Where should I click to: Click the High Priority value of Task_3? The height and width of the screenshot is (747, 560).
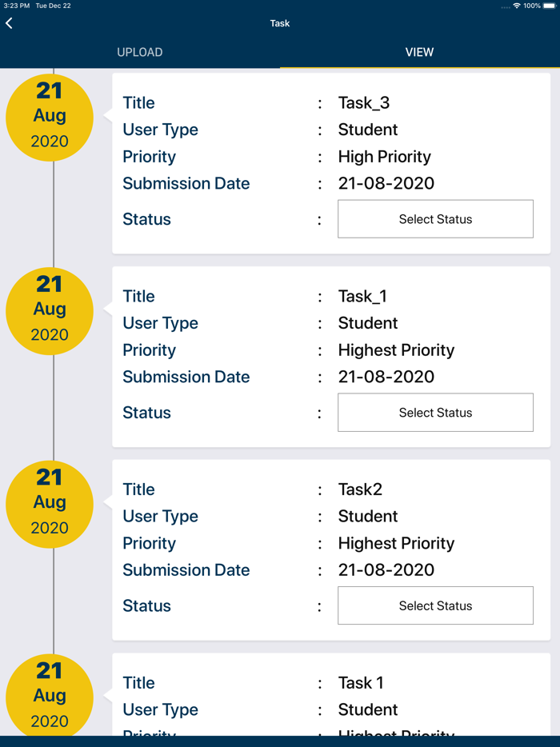[384, 157]
